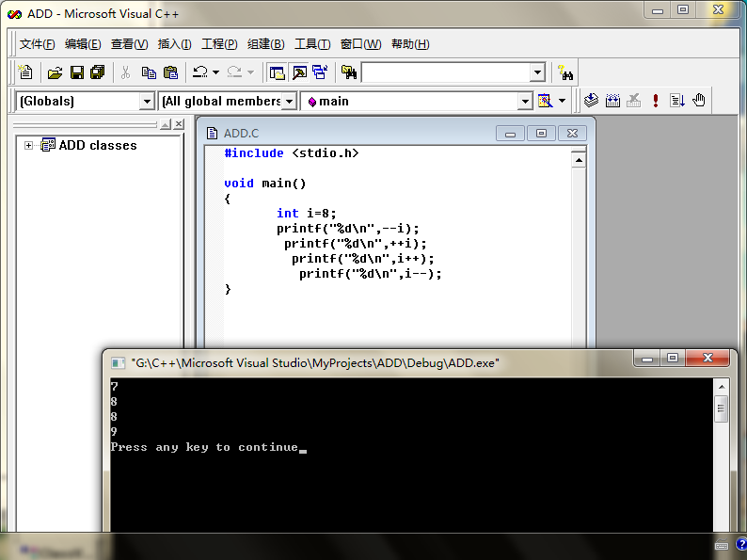Screen dimensions: 747x560
Task: Click the Compile icon in build toolbar
Action: (591, 101)
